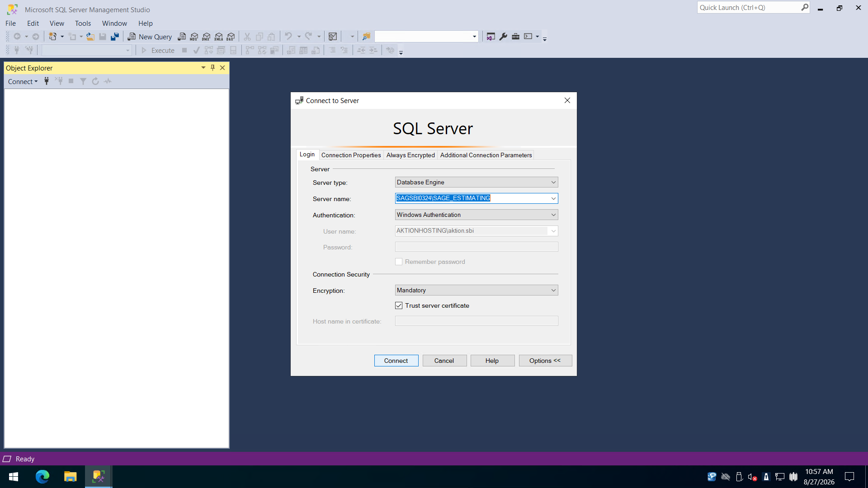Open the find combo box dropdown in toolbar
Viewport: 868px width, 488px height.
click(474, 37)
